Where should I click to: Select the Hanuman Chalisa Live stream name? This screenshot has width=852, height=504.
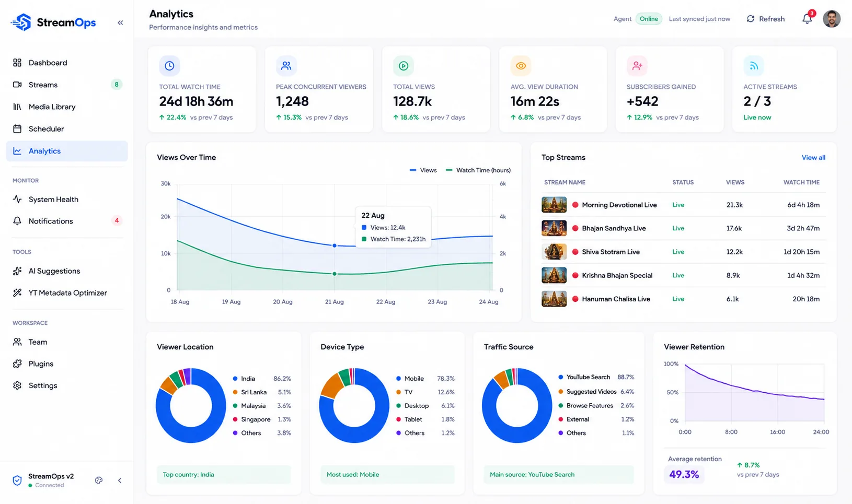click(x=616, y=299)
